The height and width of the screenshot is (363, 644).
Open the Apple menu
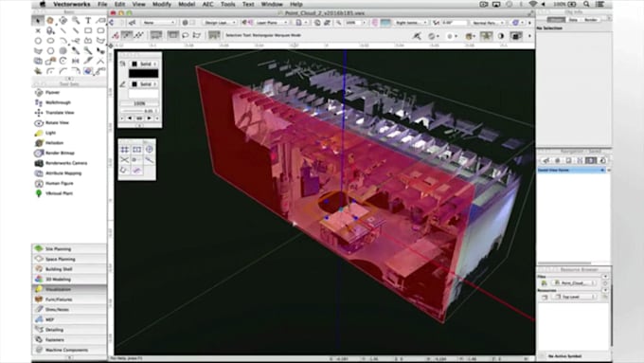pos(43,4)
